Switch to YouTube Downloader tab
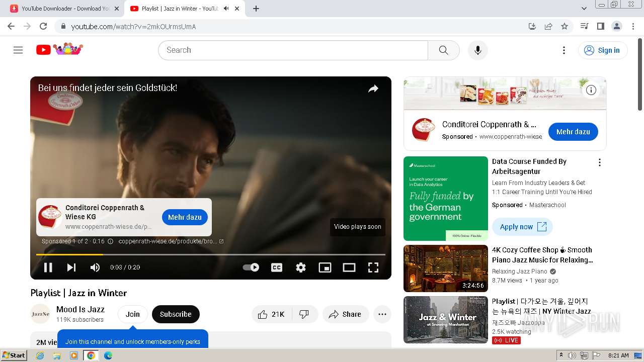This screenshot has height=362, width=644. pos(65,9)
